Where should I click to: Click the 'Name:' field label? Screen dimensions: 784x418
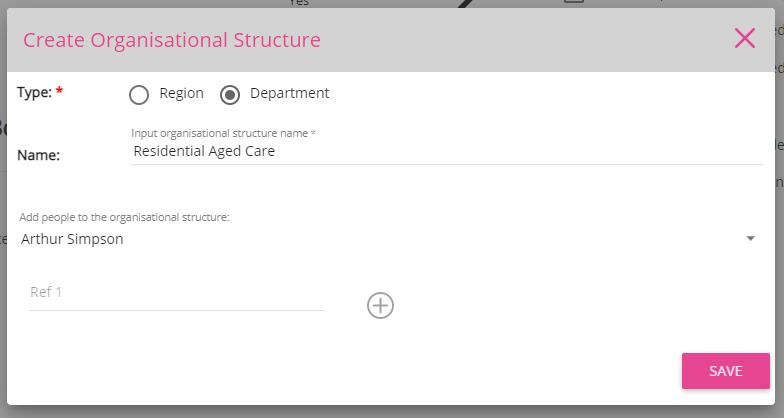pos(39,155)
